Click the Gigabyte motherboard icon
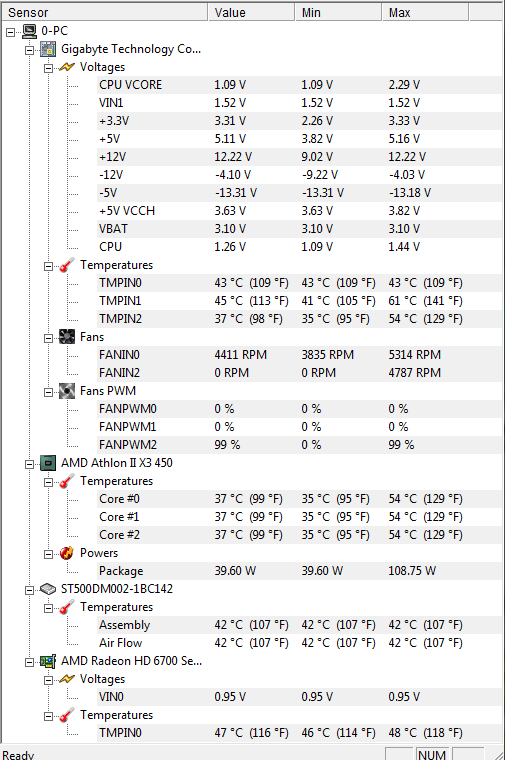Viewport: 505px width, 760px height. pyautogui.click(x=48, y=49)
